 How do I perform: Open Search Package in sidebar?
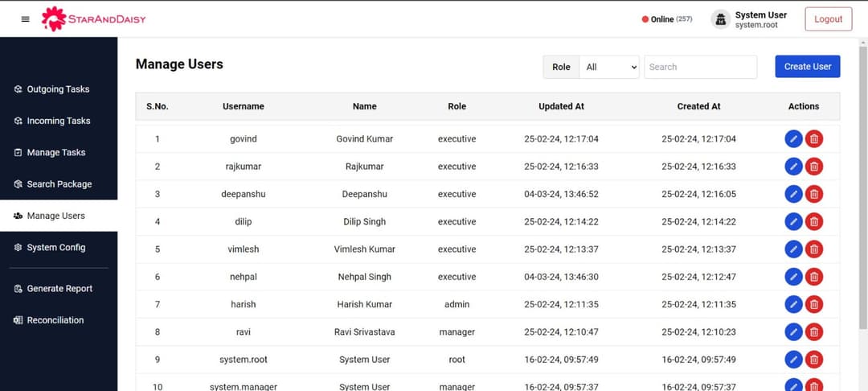tap(59, 184)
